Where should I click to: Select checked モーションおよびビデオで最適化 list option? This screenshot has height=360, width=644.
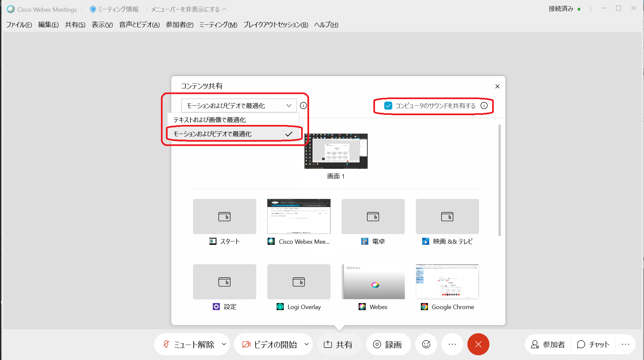233,134
